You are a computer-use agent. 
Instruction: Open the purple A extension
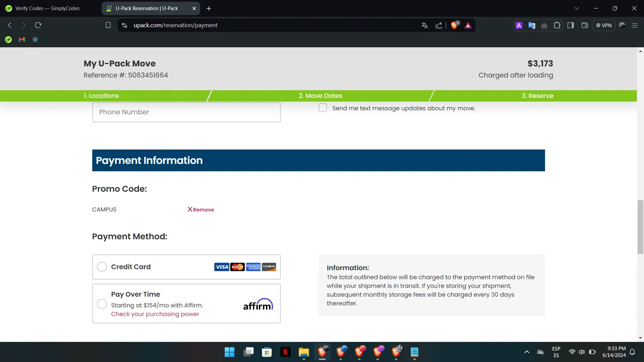tap(519, 25)
